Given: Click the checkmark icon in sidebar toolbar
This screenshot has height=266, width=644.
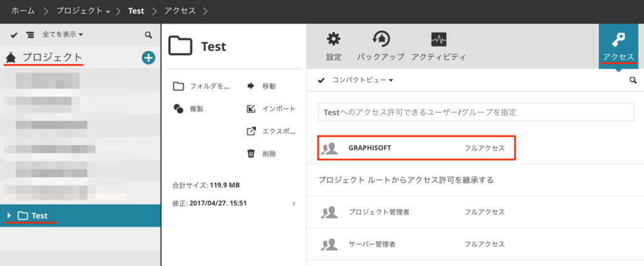Looking at the screenshot, I should point(14,35).
